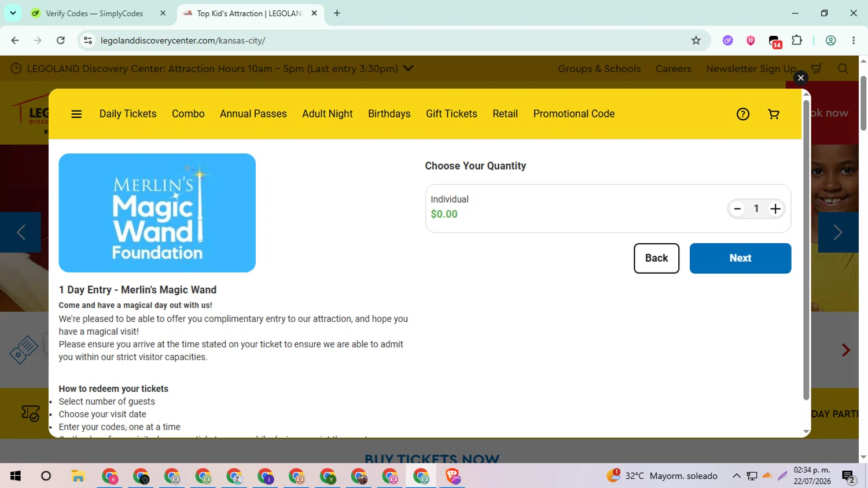Click the browser back button

pos(15,41)
